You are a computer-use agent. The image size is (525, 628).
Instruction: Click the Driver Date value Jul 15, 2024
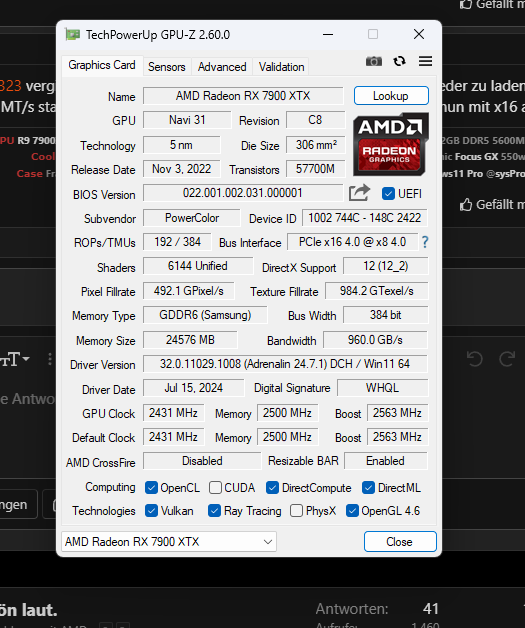pos(193,388)
